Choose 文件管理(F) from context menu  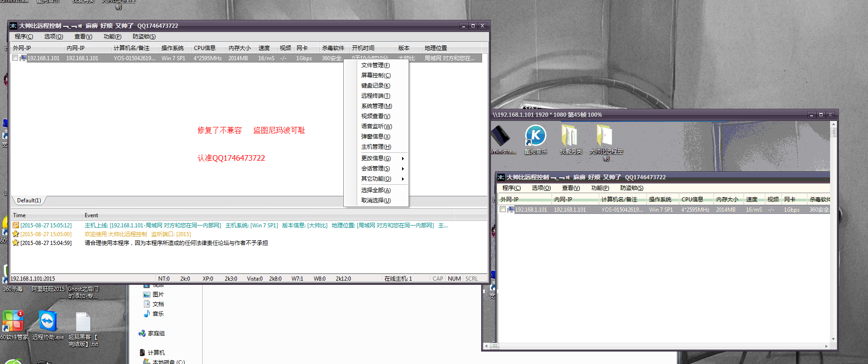point(376,65)
